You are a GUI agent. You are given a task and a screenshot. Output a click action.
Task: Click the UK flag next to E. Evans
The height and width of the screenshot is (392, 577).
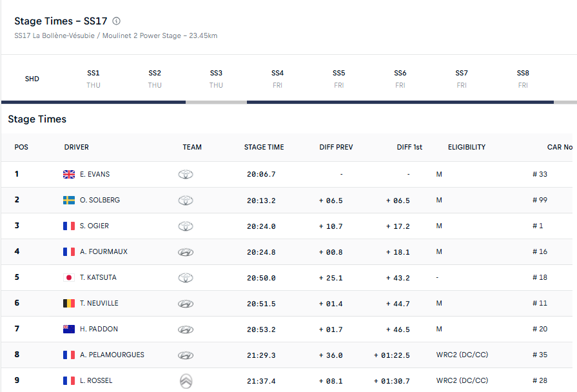coord(69,174)
